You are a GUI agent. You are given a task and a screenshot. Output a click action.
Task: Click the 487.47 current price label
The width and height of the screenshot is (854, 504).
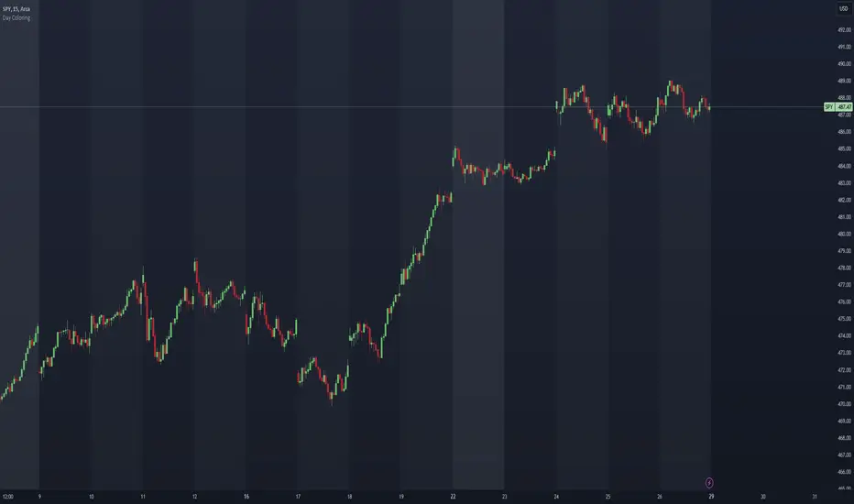pos(843,107)
